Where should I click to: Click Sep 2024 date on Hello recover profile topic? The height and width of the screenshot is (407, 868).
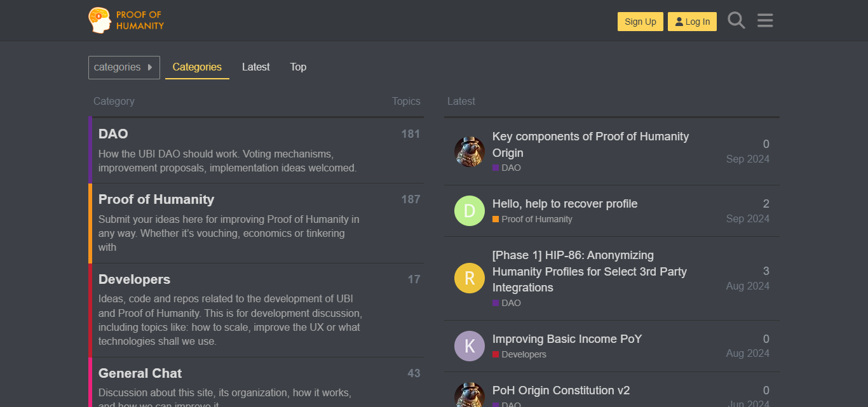[748, 218]
